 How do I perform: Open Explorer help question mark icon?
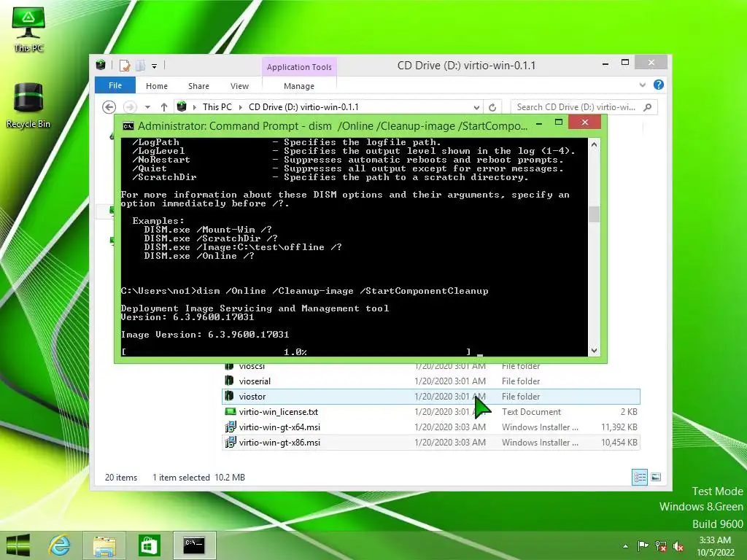click(659, 85)
